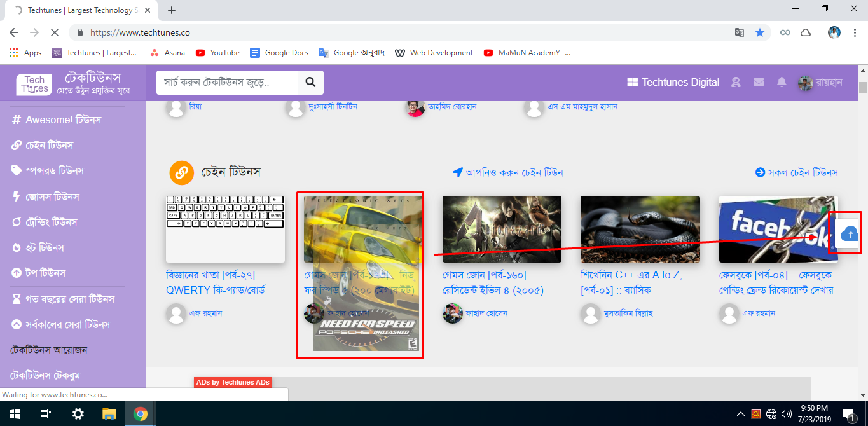Open author এফ রহমান under QWERTY tune
The width and height of the screenshot is (868, 426).
pos(205,313)
